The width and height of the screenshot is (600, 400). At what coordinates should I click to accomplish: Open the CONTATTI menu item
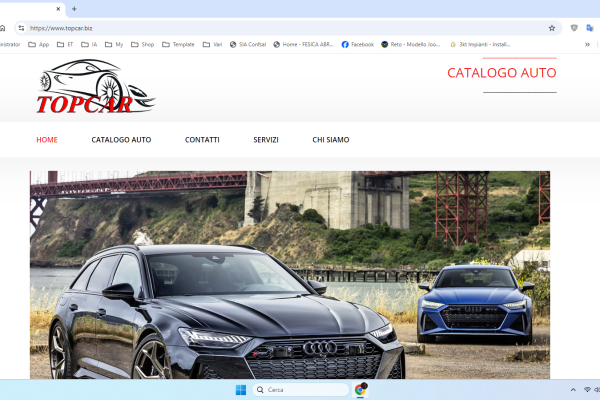(x=202, y=140)
